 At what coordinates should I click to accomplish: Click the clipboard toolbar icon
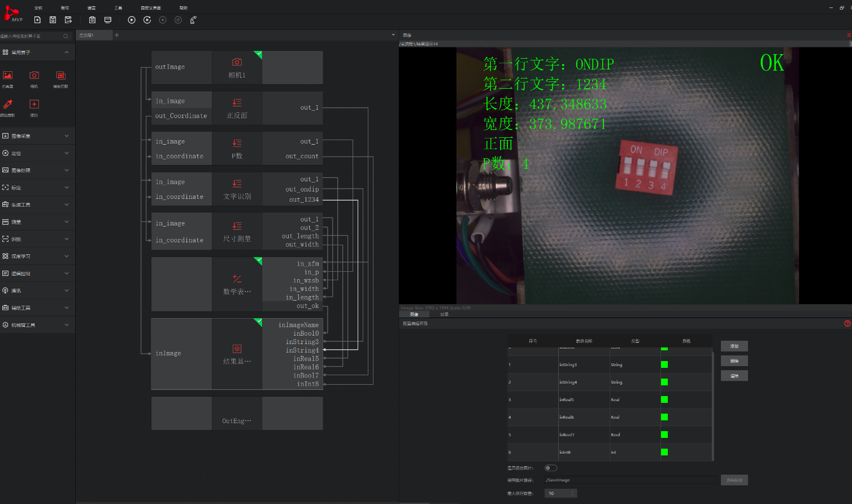point(92,20)
